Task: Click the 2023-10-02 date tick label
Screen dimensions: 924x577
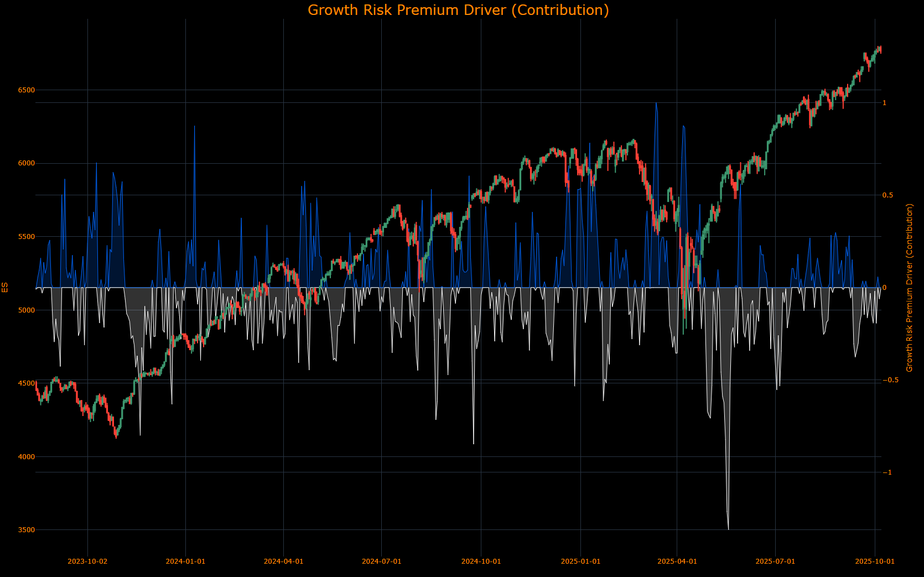Action: 86,561
